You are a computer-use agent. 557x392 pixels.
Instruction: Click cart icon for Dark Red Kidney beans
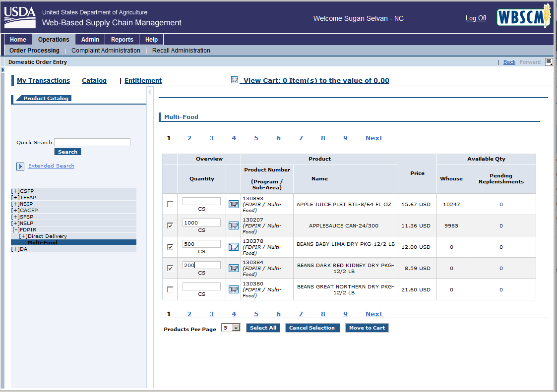[x=233, y=268]
